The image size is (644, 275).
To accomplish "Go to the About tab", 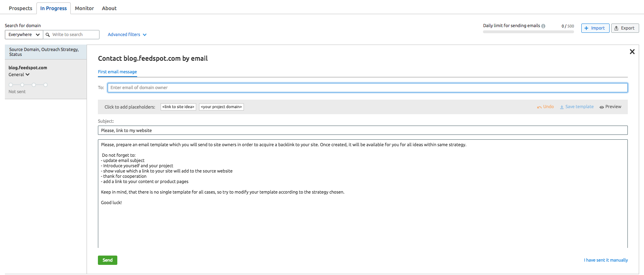I will pos(109,9).
